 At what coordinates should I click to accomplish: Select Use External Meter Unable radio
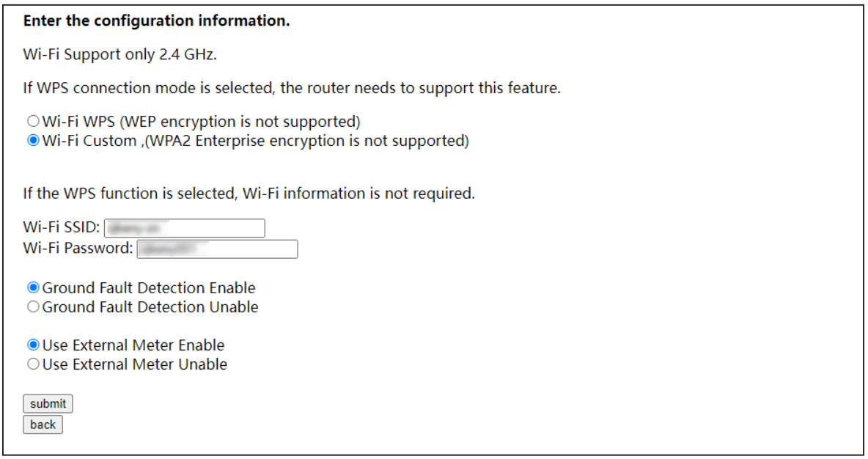pyautogui.click(x=33, y=364)
